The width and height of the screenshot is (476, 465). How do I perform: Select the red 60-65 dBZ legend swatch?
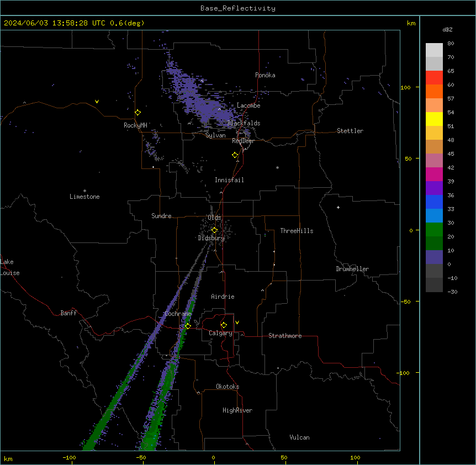coord(434,78)
